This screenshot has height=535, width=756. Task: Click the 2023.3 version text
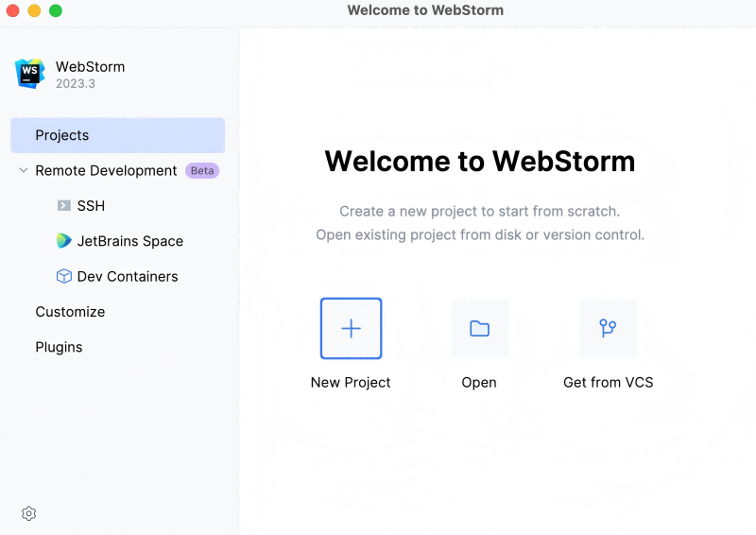[x=76, y=83]
